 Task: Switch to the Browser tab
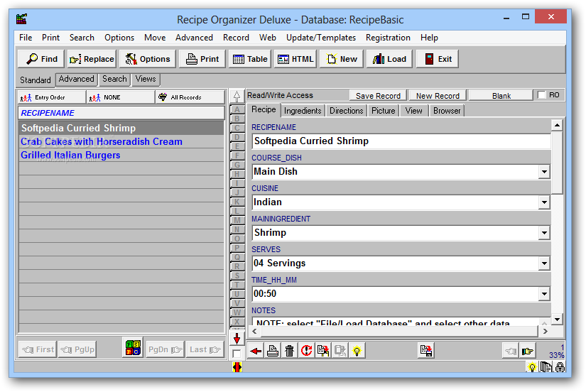(447, 111)
